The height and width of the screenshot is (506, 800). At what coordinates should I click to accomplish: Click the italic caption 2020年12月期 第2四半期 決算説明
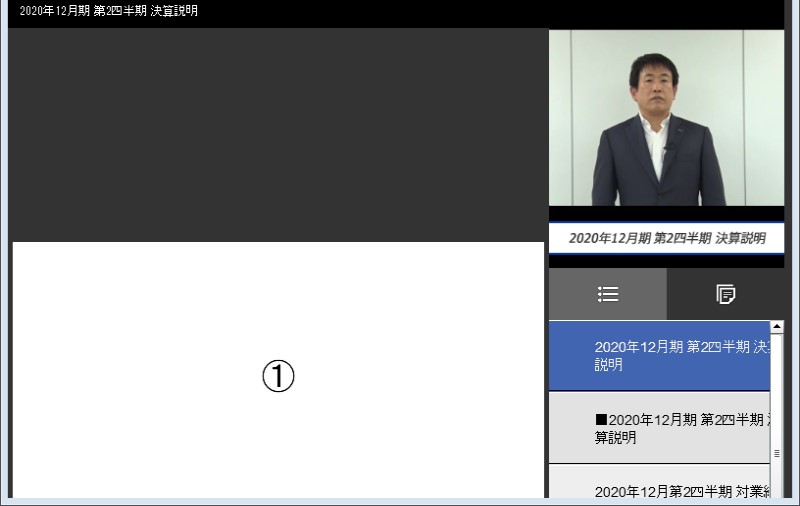point(667,238)
